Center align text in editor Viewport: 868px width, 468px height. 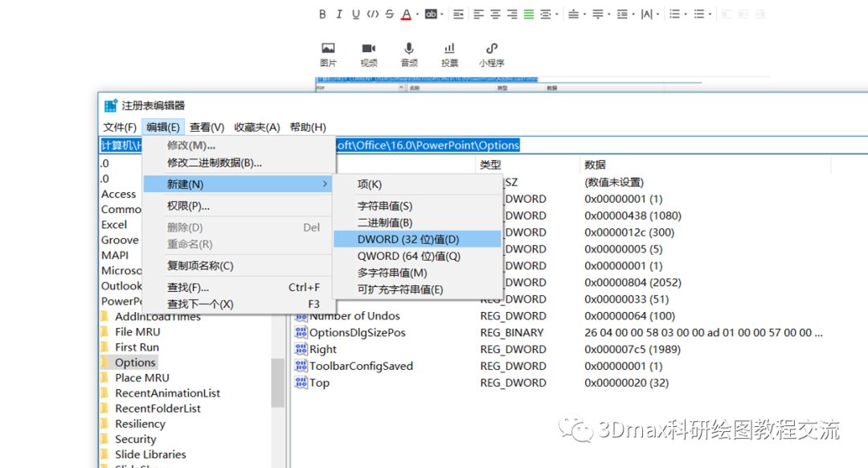[x=495, y=14]
